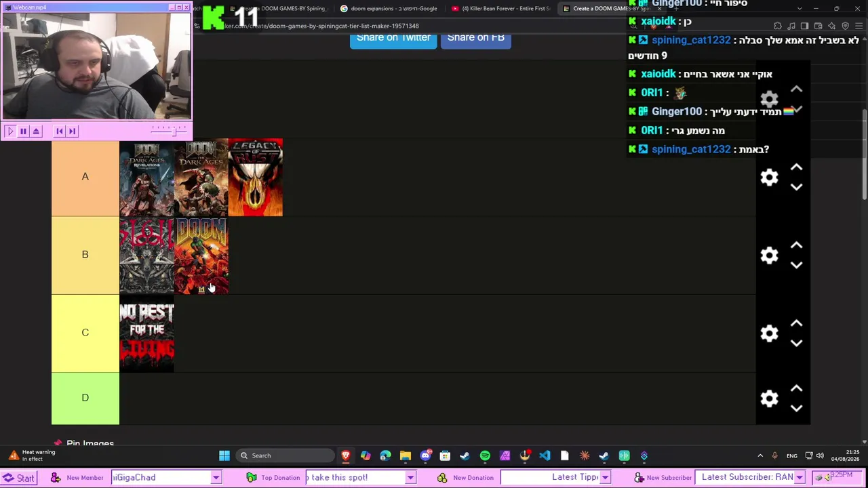The width and height of the screenshot is (868, 488).
Task: Click the New Member icon
Action: point(56,478)
